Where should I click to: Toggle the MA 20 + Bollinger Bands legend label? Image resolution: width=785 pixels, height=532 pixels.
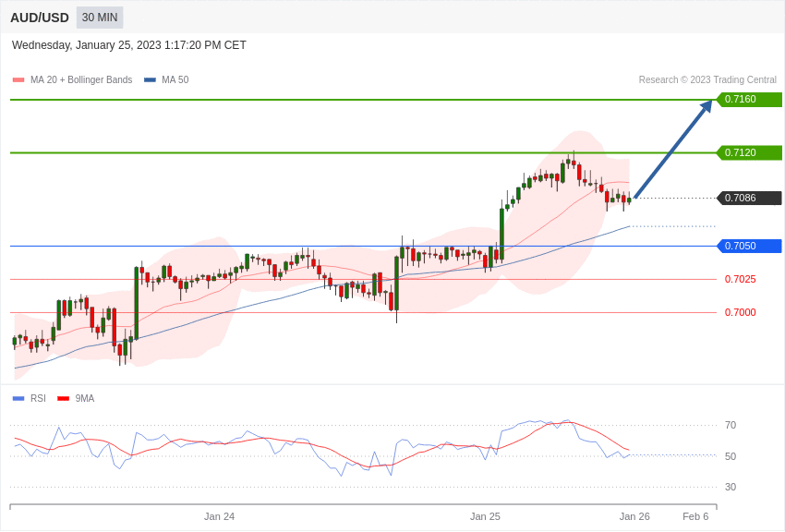tap(81, 80)
